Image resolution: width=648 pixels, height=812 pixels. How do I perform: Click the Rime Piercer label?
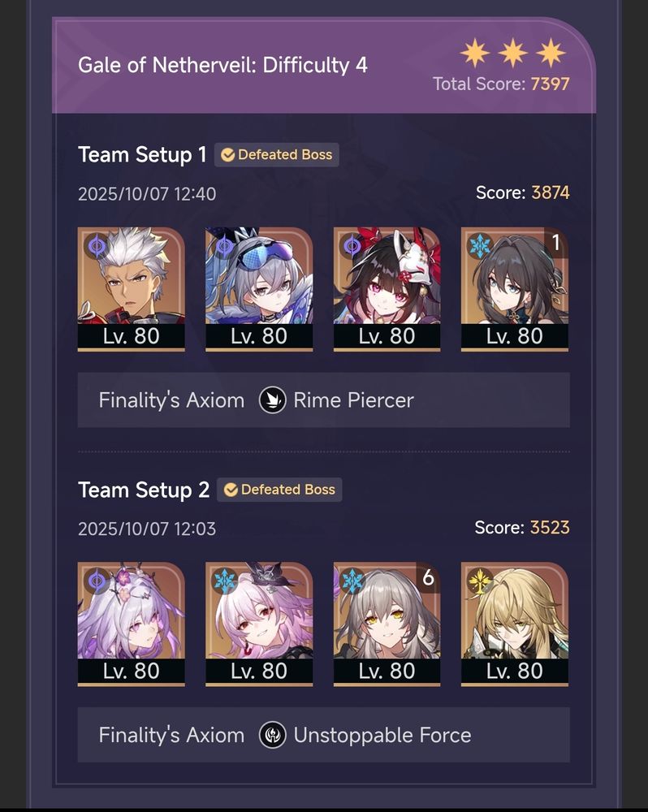tap(354, 400)
